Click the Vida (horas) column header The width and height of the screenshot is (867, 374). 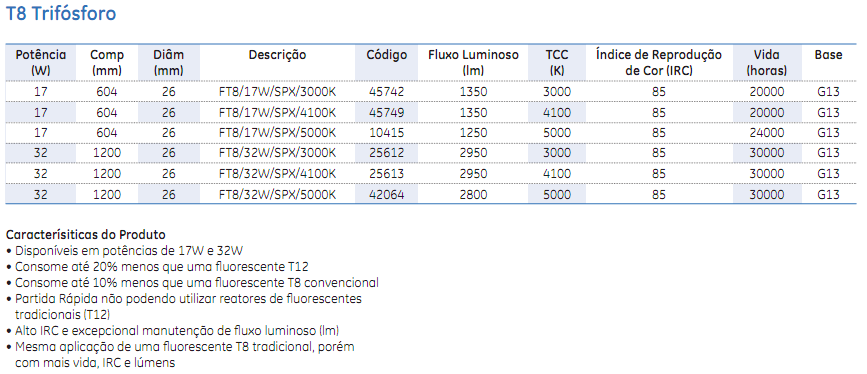(766, 63)
